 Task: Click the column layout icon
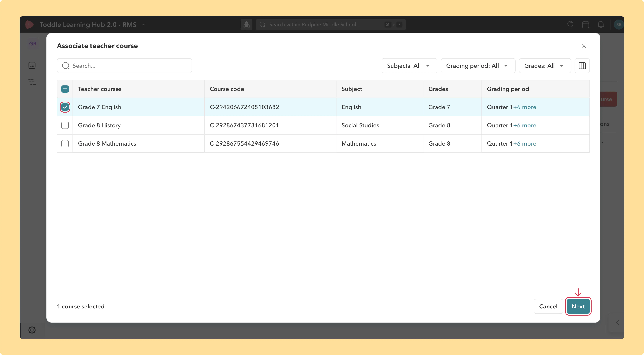(582, 66)
